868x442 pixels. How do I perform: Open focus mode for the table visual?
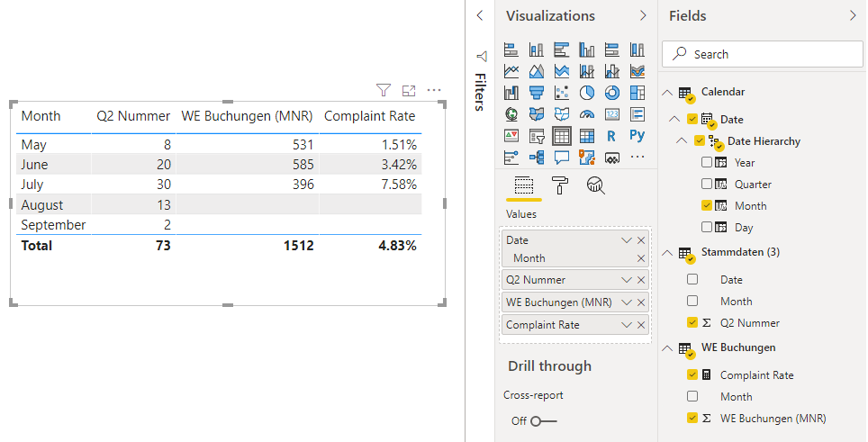tap(409, 91)
